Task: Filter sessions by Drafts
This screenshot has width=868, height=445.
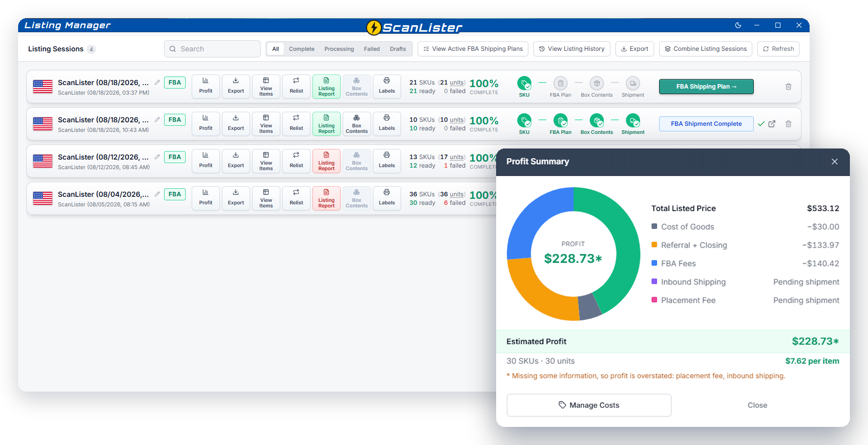Action: click(398, 49)
